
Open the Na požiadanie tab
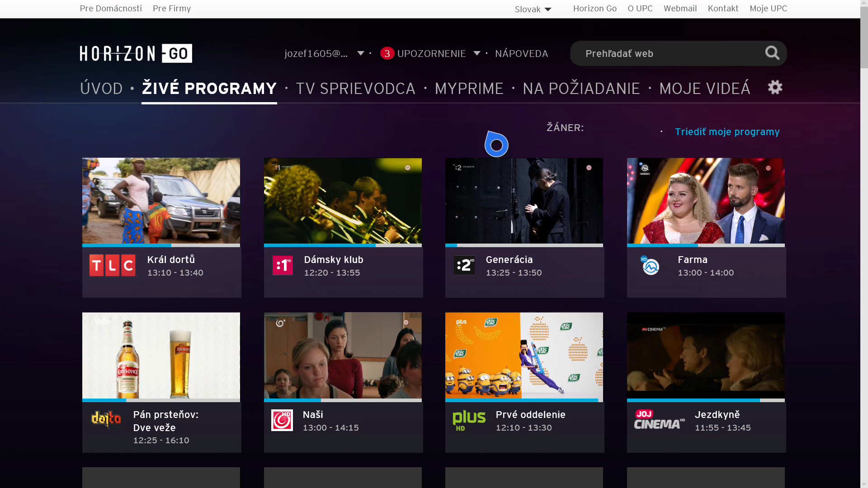pos(581,89)
